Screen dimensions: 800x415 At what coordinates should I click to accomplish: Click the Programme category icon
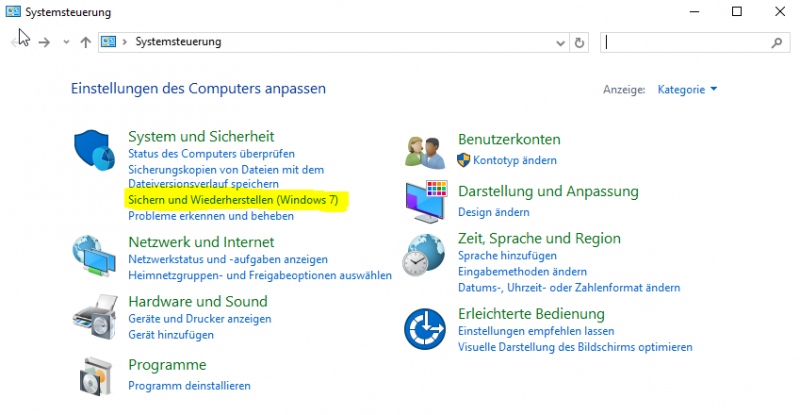click(x=96, y=376)
